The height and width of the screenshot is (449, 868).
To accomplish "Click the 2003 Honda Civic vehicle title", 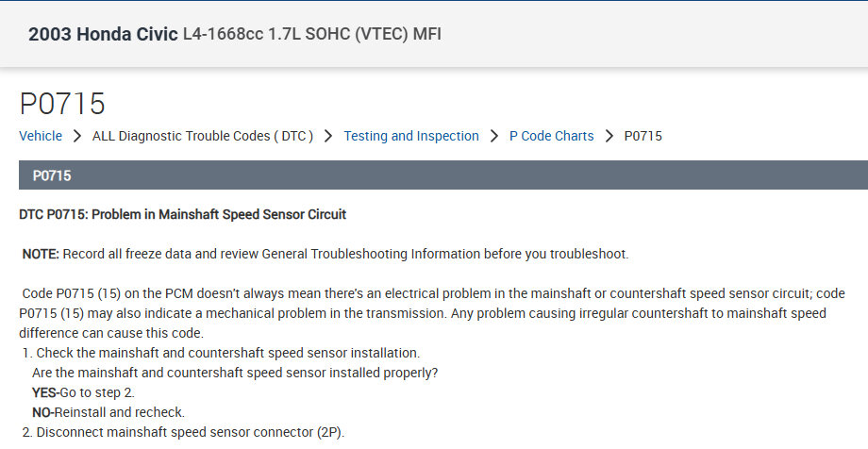I will click(x=103, y=35).
